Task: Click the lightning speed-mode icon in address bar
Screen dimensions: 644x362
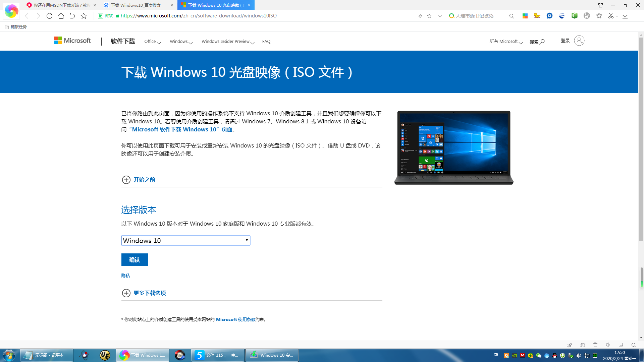Action: click(420, 16)
